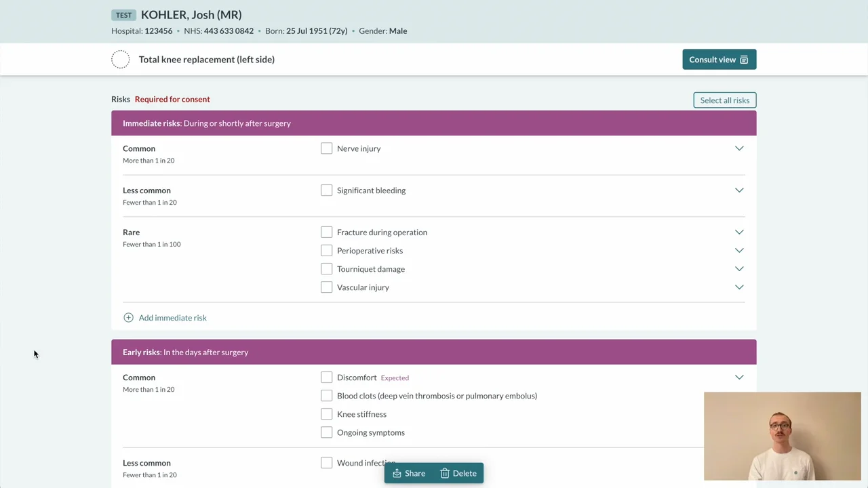
Task: Click the TEST patient badge
Action: pyautogui.click(x=123, y=15)
